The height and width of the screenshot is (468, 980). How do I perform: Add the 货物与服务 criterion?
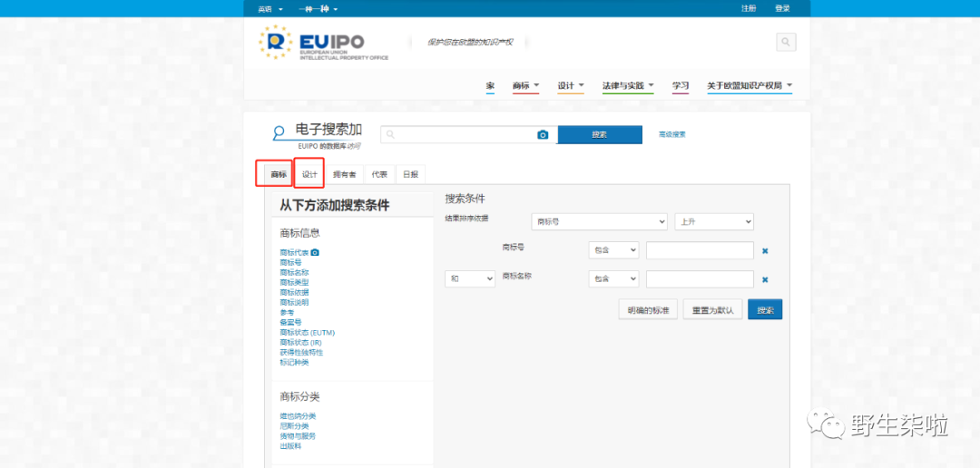pos(298,436)
